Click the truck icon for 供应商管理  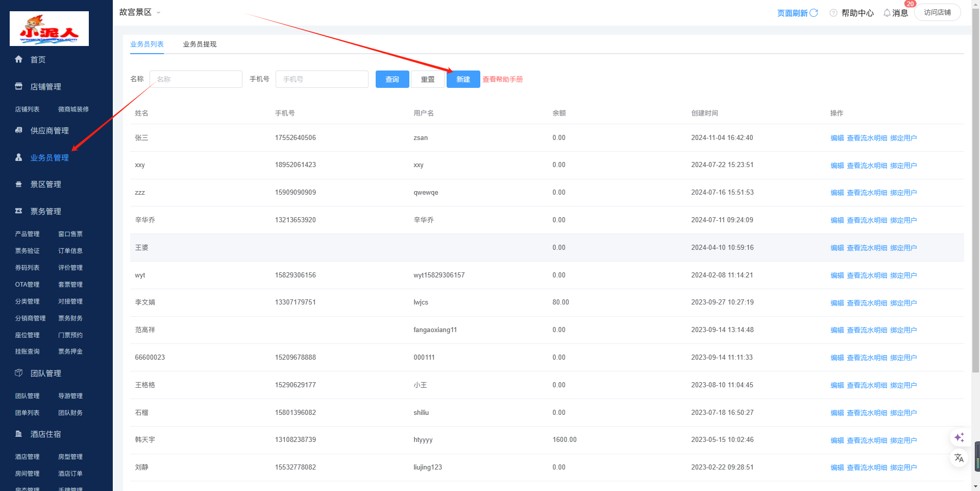pyautogui.click(x=19, y=130)
